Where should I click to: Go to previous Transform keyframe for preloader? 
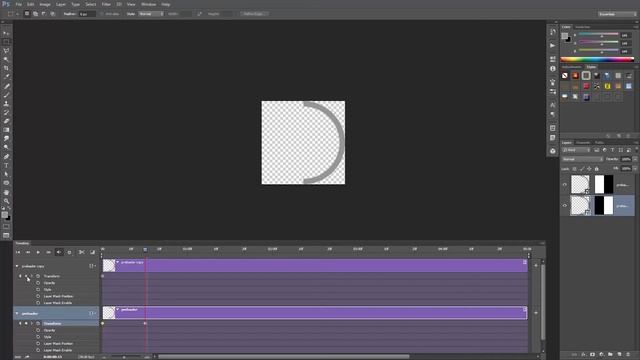pyautogui.click(x=20, y=324)
